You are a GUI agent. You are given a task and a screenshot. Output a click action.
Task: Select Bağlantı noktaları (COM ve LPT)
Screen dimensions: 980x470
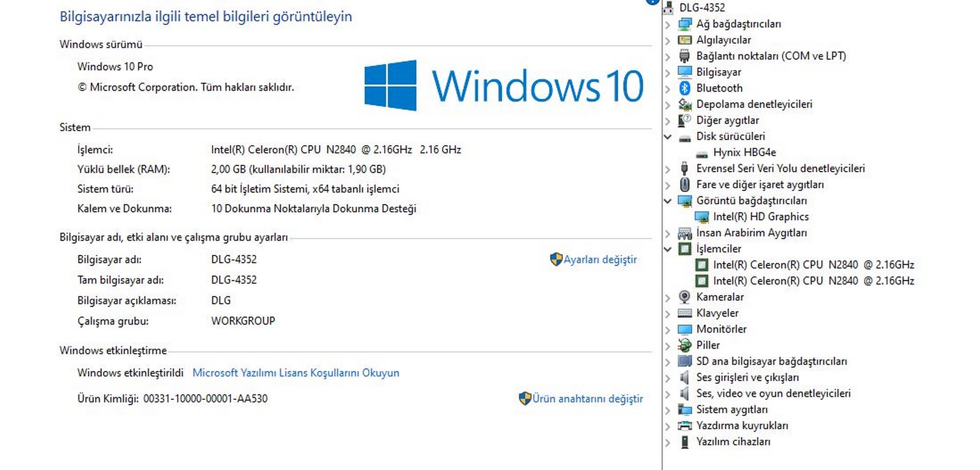(771, 56)
